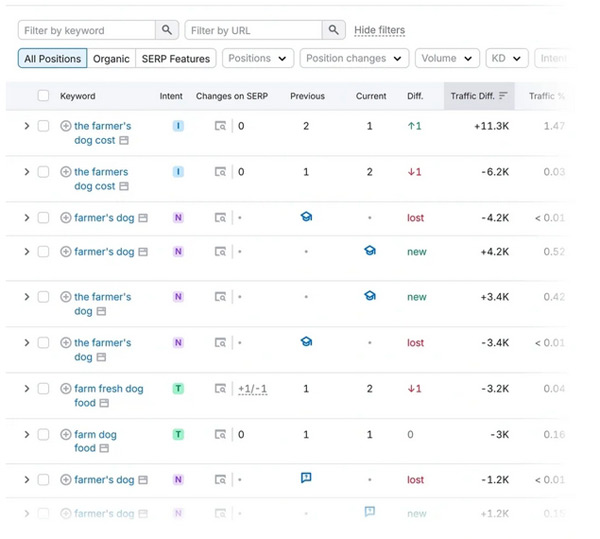Screen dimensions: 600x539
Task: Click featured snippet icon in the -4.2K row
Action: pyautogui.click(x=306, y=216)
